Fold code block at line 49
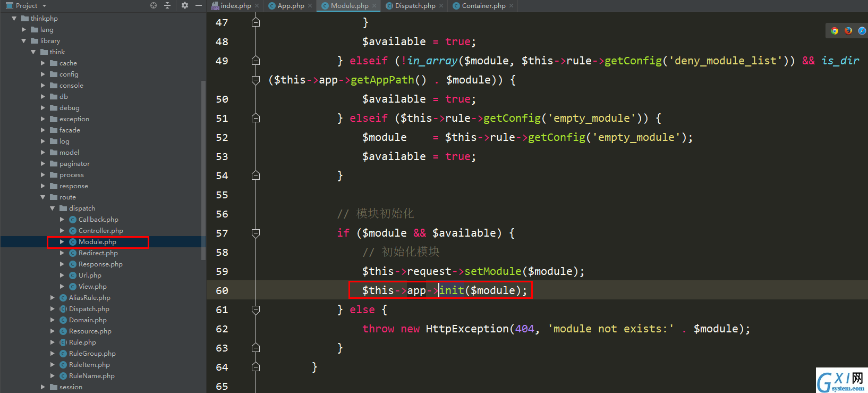This screenshot has width=868, height=393. (256, 61)
